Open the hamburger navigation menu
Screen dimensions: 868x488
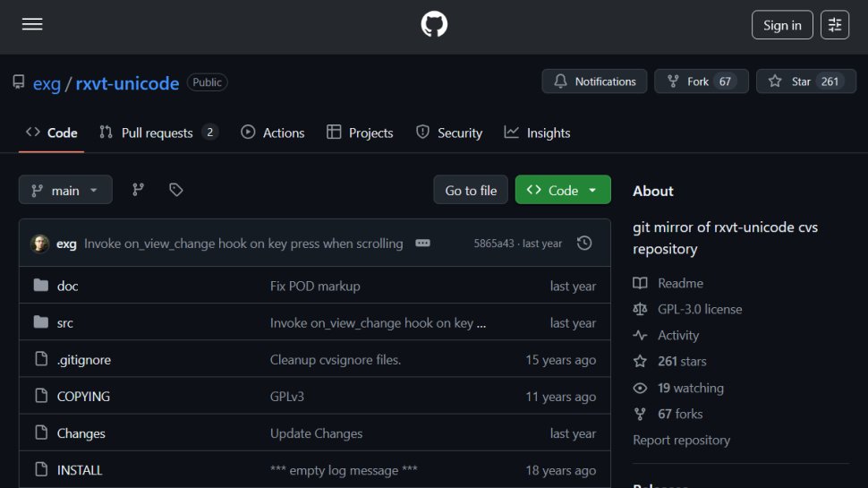(x=32, y=24)
